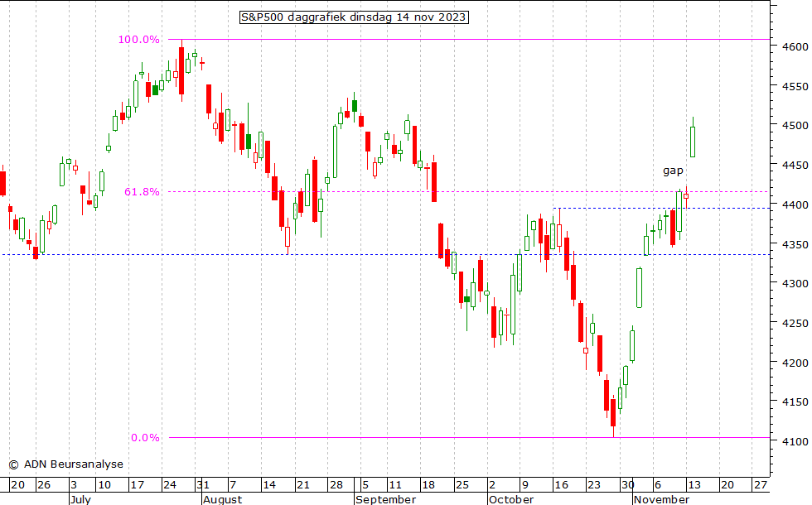Screen dimensions: 812x505
Task: Click the November month label
Action: coord(661,499)
